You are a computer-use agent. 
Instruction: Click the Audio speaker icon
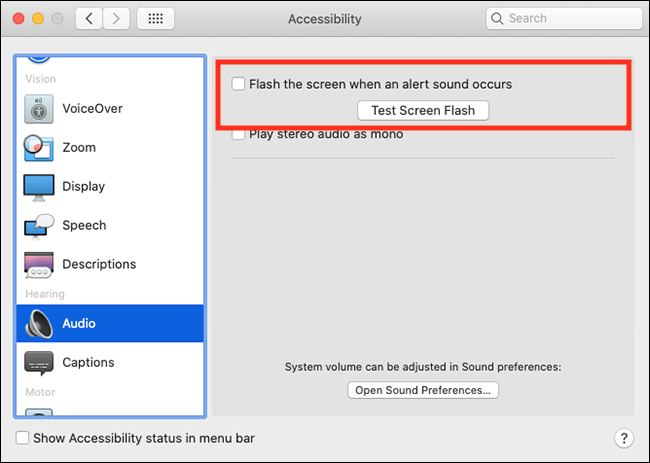point(39,324)
